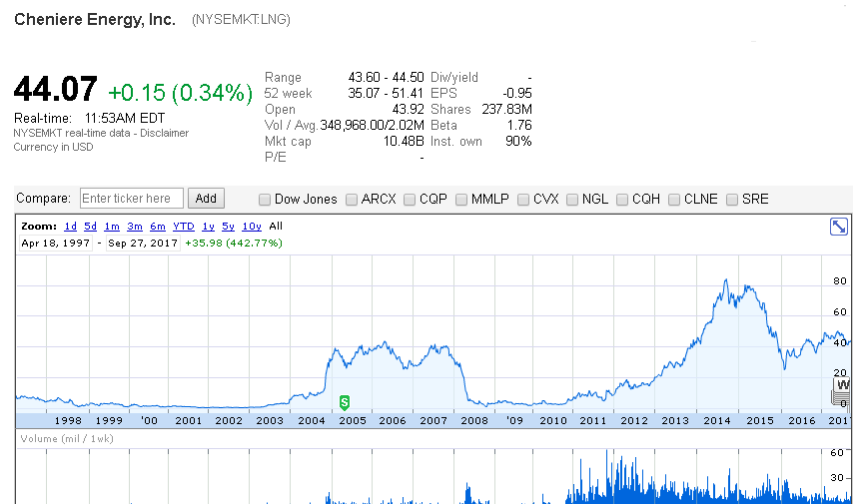Click the Volume (mil / 1wk) label

[67, 438]
